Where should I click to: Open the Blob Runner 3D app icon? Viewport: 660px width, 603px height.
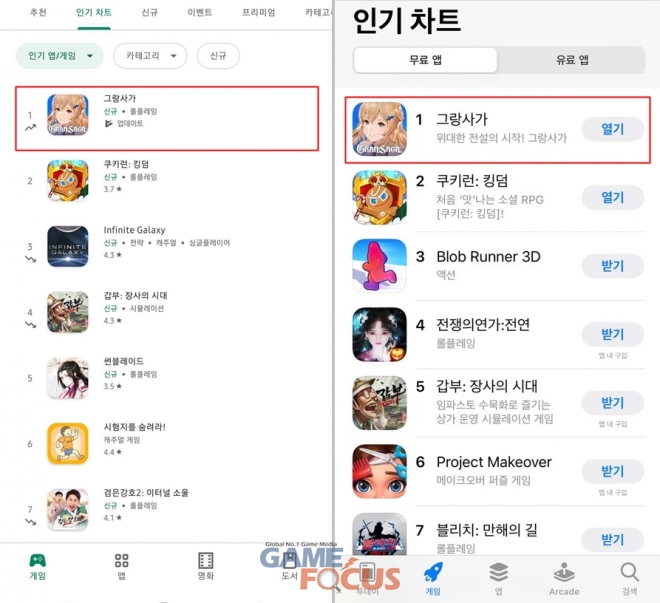379,266
